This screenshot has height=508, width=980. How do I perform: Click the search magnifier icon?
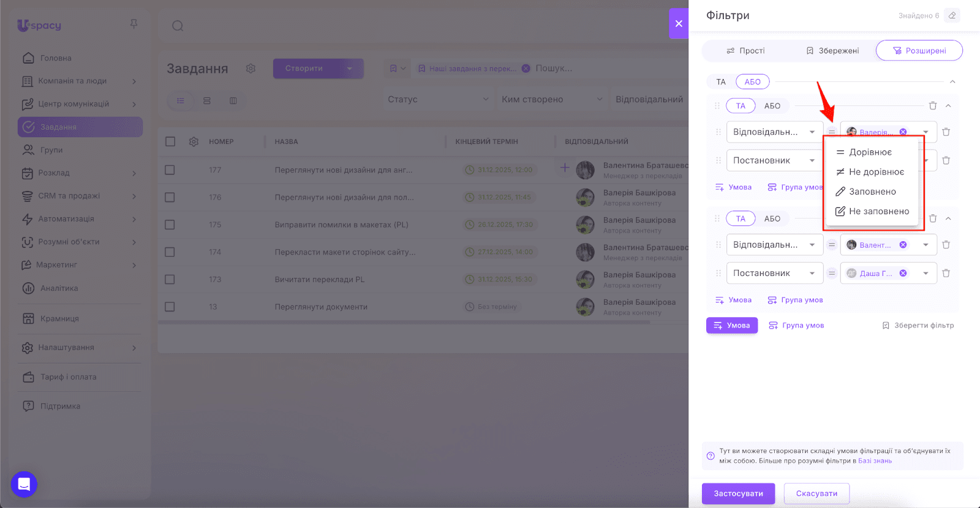click(x=178, y=26)
